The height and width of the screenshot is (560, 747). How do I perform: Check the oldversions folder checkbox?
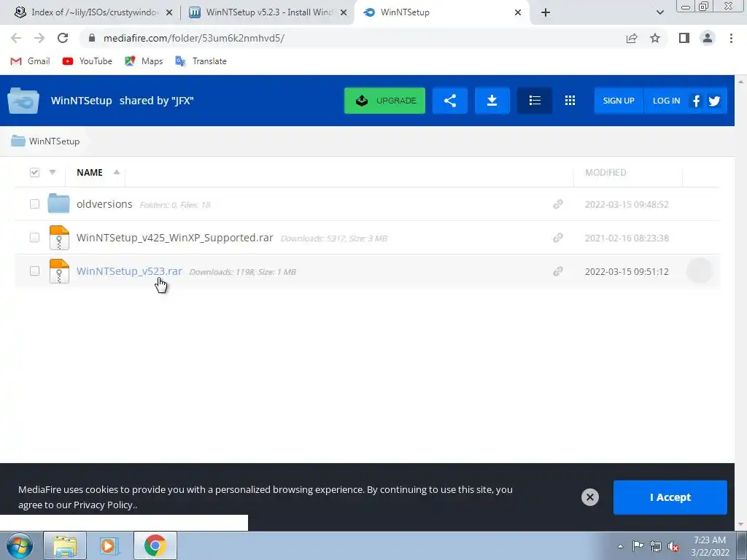(34, 204)
